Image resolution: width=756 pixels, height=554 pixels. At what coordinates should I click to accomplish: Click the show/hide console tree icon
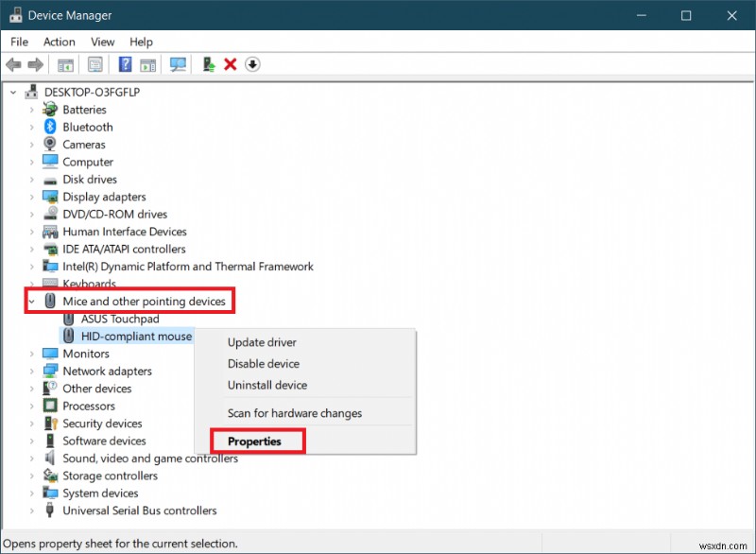coord(65,64)
